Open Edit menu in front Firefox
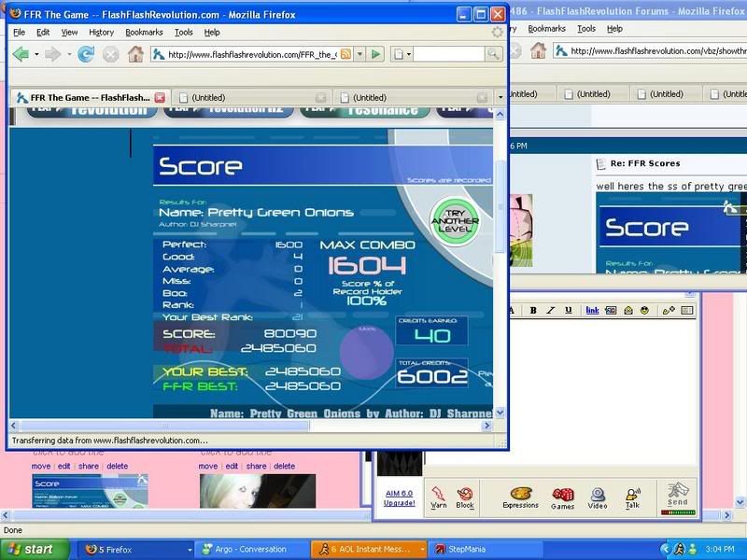Viewport: 747px width, 560px height. pyautogui.click(x=43, y=33)
